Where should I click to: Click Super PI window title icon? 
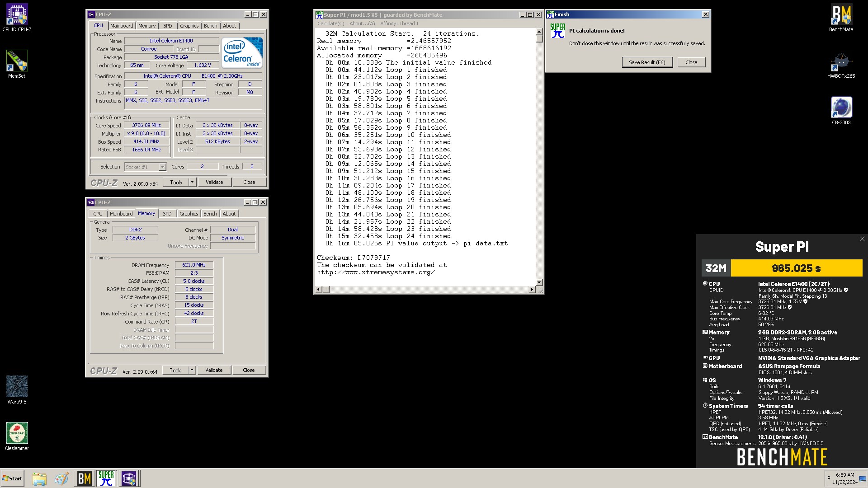click(x=319, y=15)
